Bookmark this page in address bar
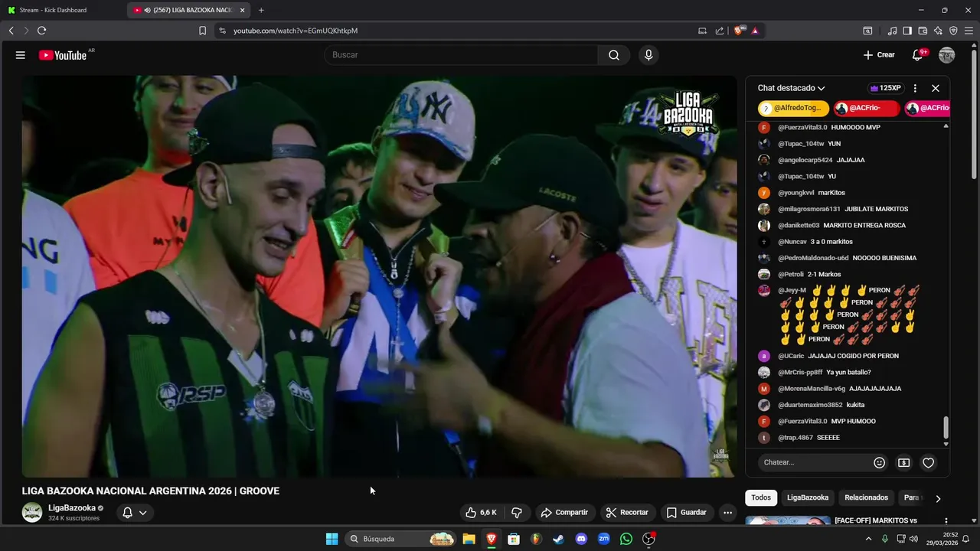980x551 pixels. coord(202,31)
